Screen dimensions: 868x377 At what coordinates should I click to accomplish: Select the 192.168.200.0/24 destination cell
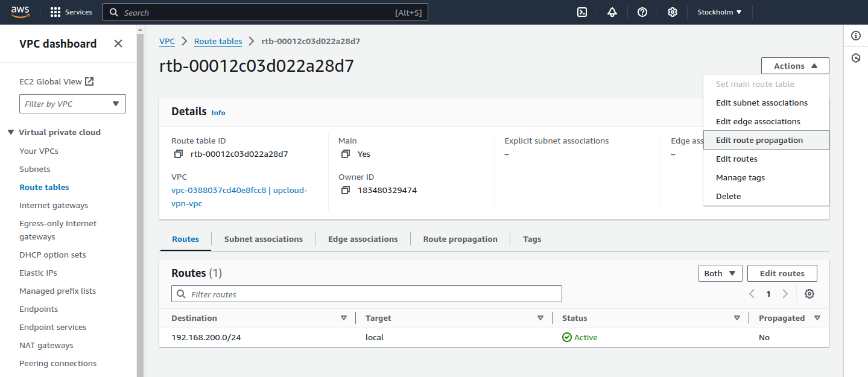click(x=206, y=337)
